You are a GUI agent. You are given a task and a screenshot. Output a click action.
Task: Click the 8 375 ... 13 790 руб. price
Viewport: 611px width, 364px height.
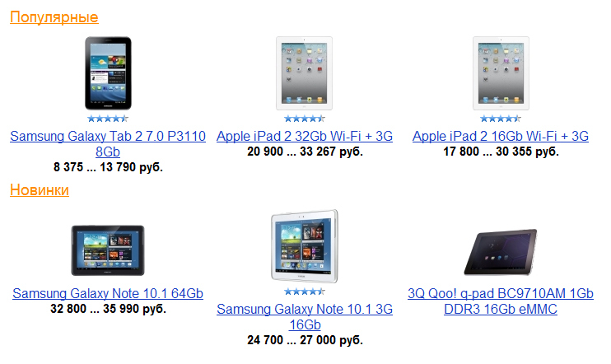(x=108, y=167)
